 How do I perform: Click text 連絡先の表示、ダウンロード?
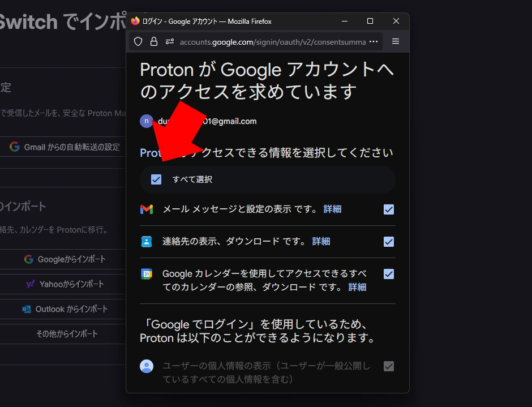[x=221, y=241]
